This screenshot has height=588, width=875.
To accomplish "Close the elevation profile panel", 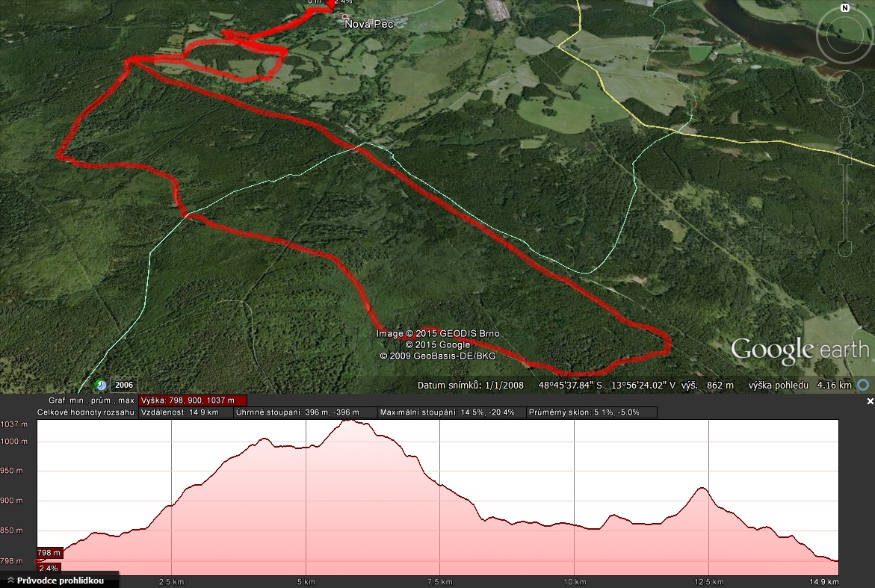I will (x=870, y=401).
